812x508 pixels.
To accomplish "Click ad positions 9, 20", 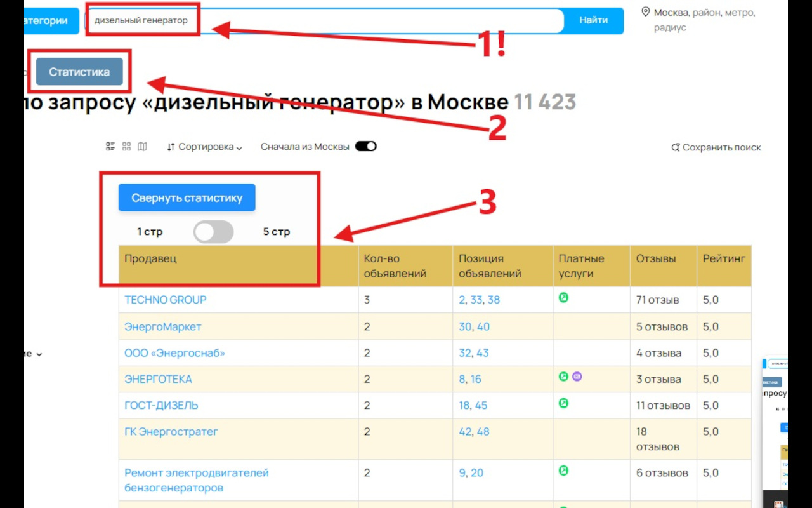I will [x=471, y=473].
